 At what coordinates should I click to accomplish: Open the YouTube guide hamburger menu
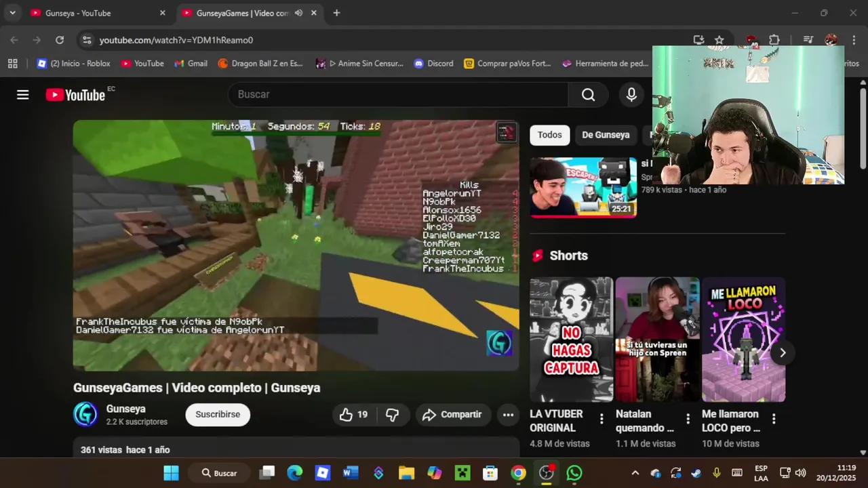pyautogui.click(x=23, y=95)
